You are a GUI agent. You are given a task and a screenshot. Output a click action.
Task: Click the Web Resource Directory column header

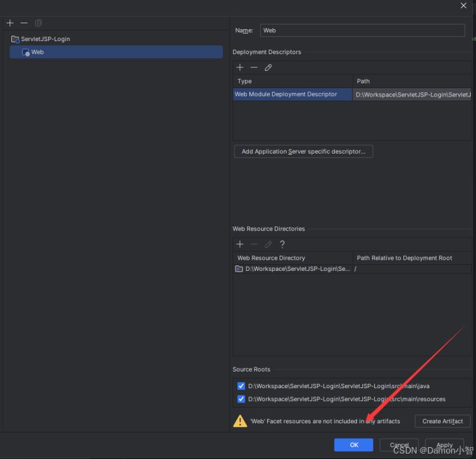[293, 258]
